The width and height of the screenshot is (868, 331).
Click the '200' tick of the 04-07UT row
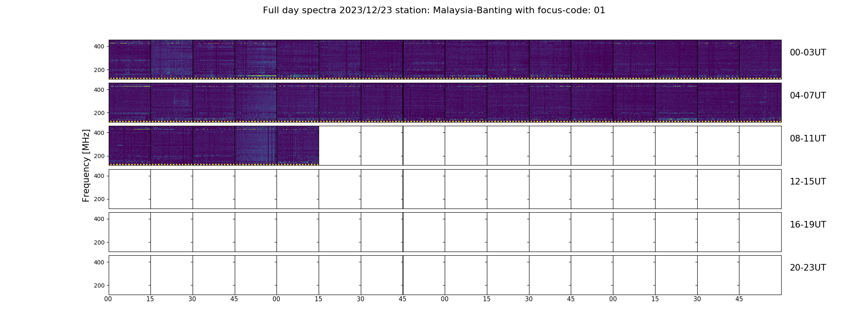tap(99, 113)
